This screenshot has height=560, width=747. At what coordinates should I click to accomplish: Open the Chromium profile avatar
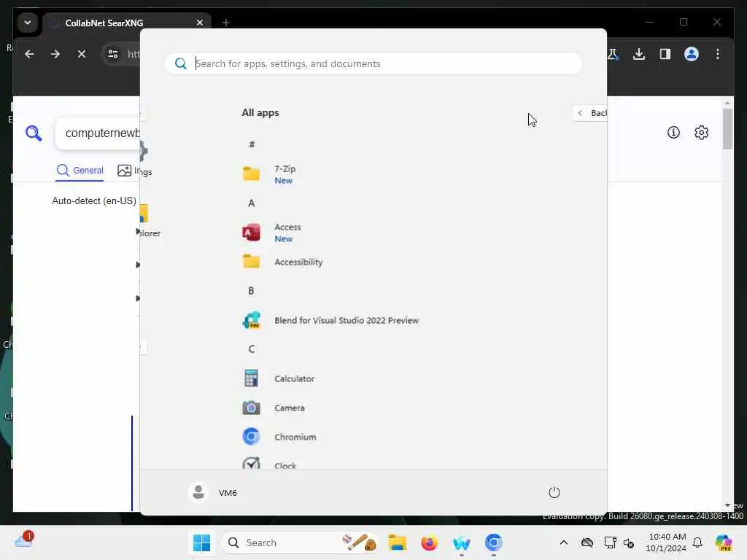click(x=692, y=54)
